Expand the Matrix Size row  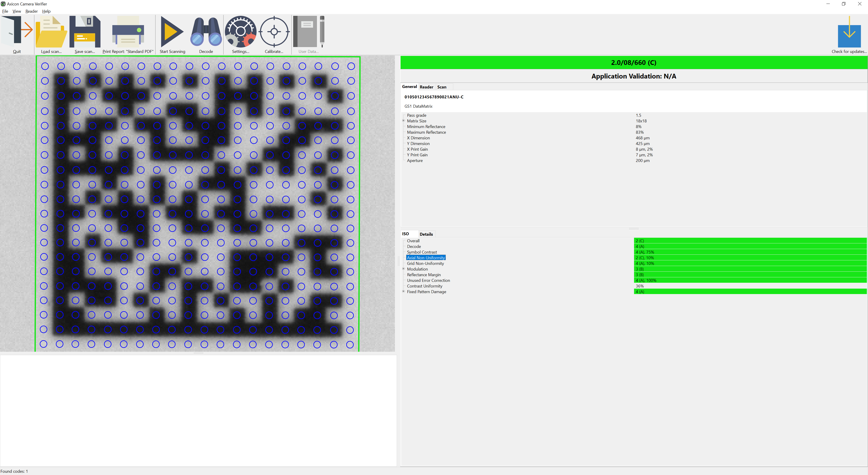coord(403,121)
